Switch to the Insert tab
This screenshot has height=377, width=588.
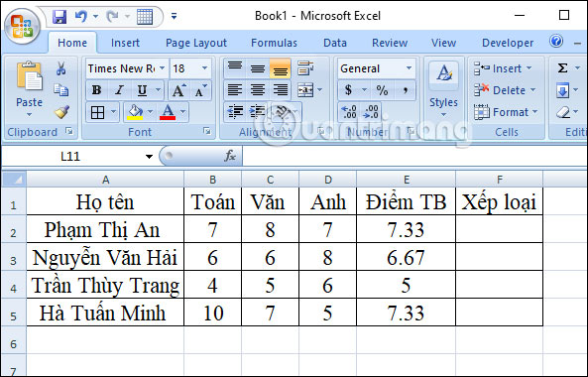125,43
